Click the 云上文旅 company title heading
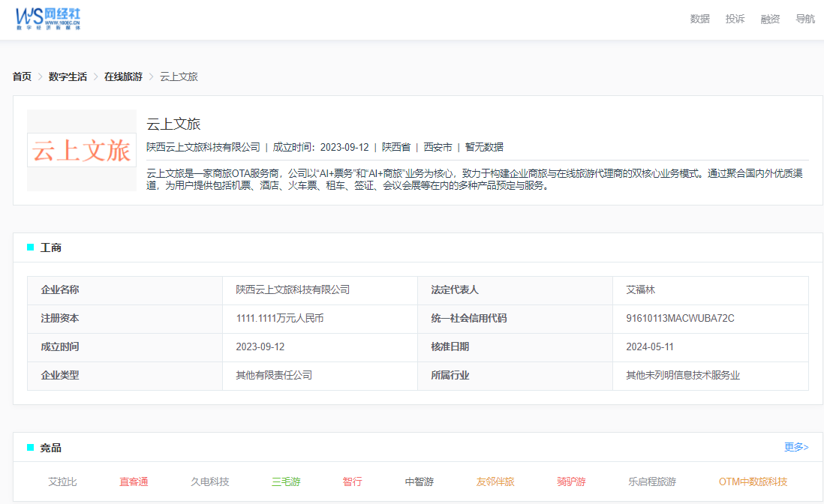This screenshot has width=824, height=504. coord(173,124)
